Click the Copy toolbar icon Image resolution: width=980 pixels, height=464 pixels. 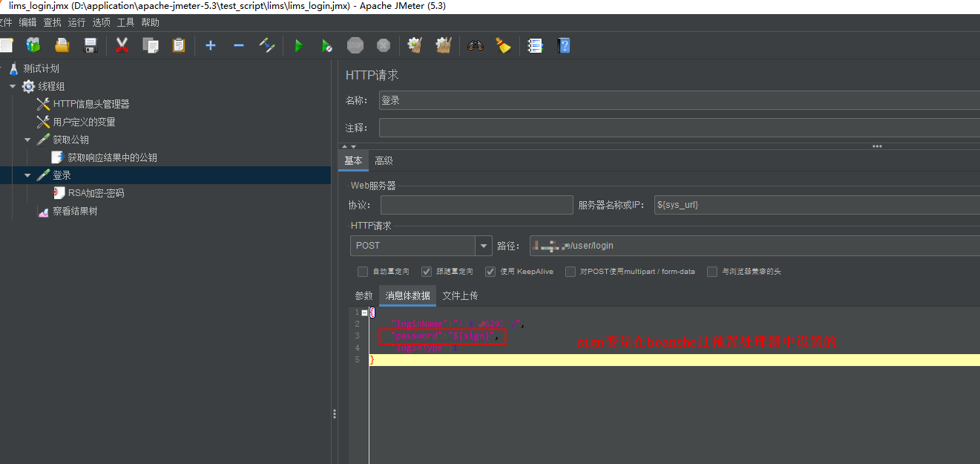151,46
